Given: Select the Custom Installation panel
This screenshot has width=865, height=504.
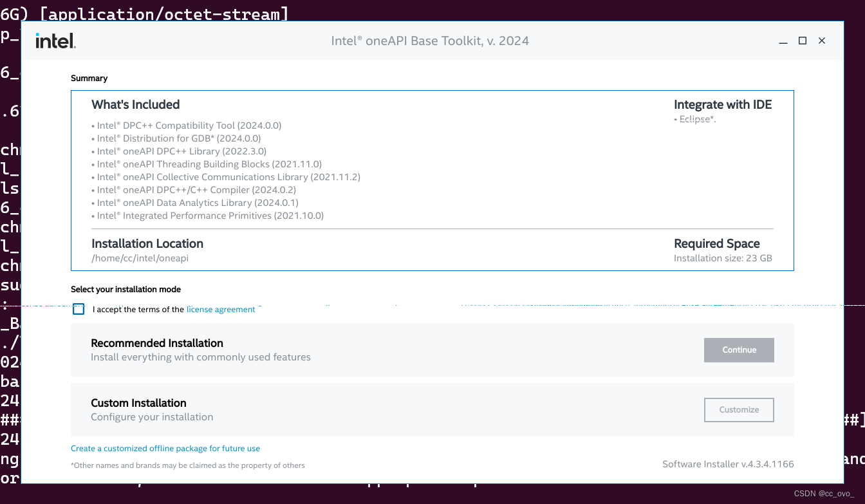Looking at the screenshot, I should (x=386, y=409).
